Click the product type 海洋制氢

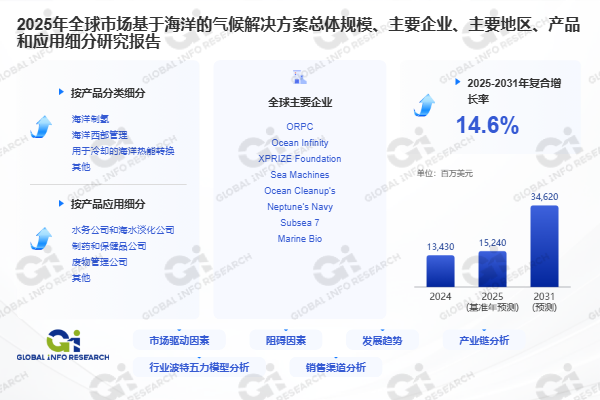coord(90,119)
